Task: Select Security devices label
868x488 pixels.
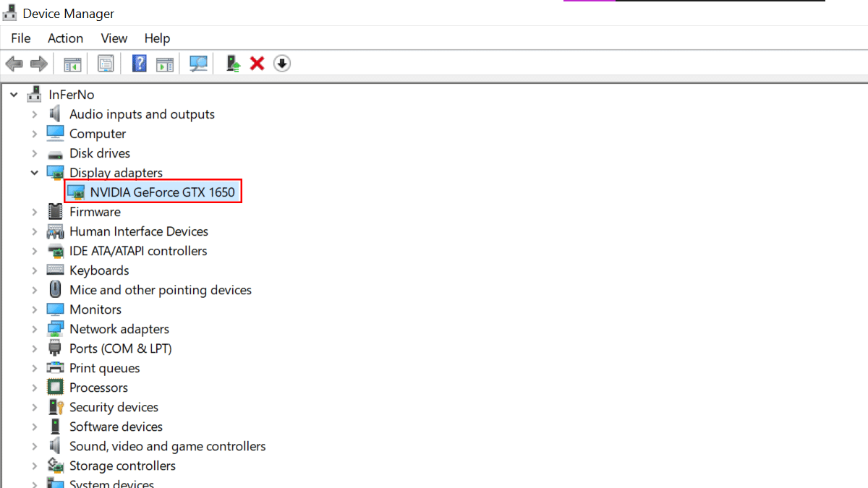Action: [114, 407]
